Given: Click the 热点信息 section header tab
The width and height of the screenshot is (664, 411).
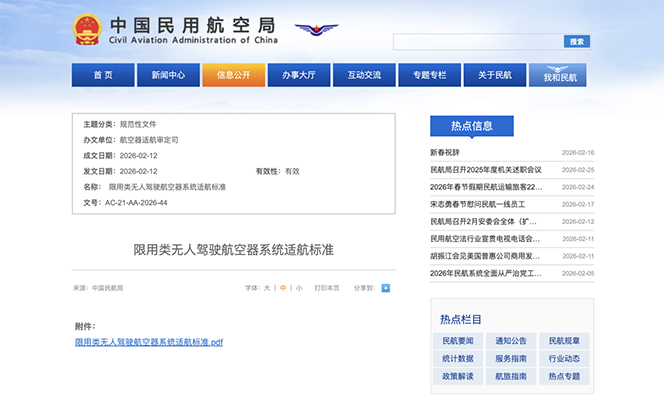Looking at the screenshot, I should click(x=472, y=126).
